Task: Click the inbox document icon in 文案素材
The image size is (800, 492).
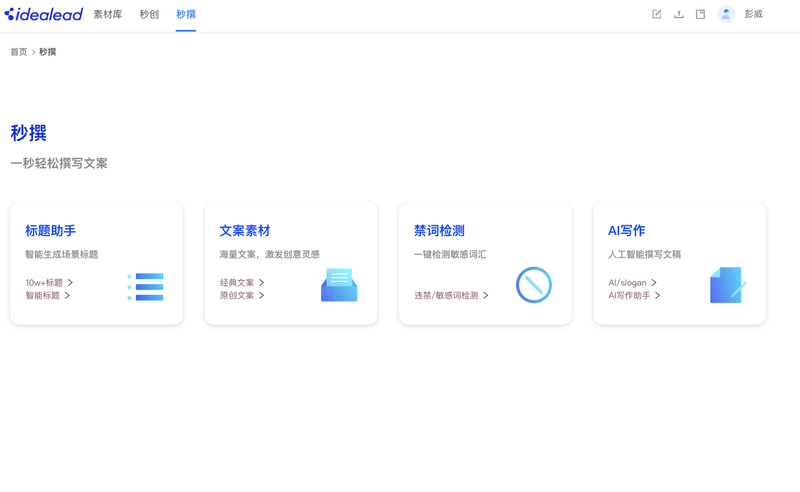Action: (339, 285)
